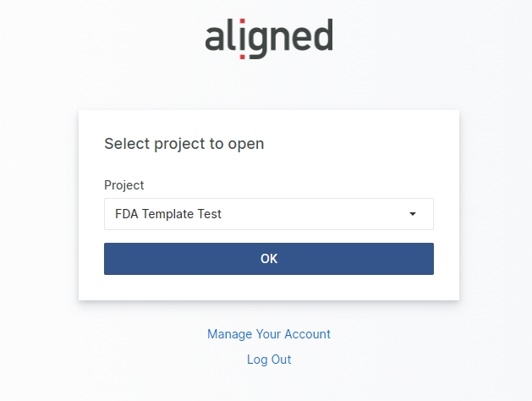Expand project list via the caret icon
The width and height of the screenshot is (532, 401).
(x=413, y=214)
